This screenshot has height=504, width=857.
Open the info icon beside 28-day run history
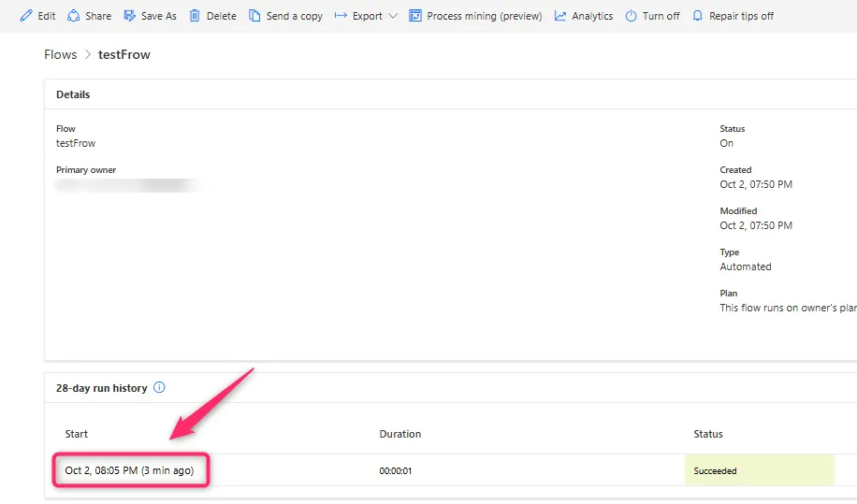coord(159,388)
